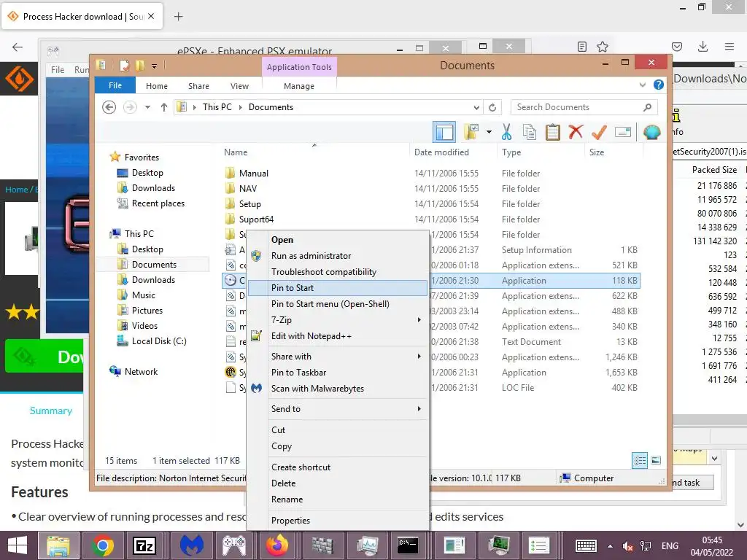The height and width of the screenshot is (560, 747).
Task: Click the Copy icon in Explorer toolbar
Action: 530,132
